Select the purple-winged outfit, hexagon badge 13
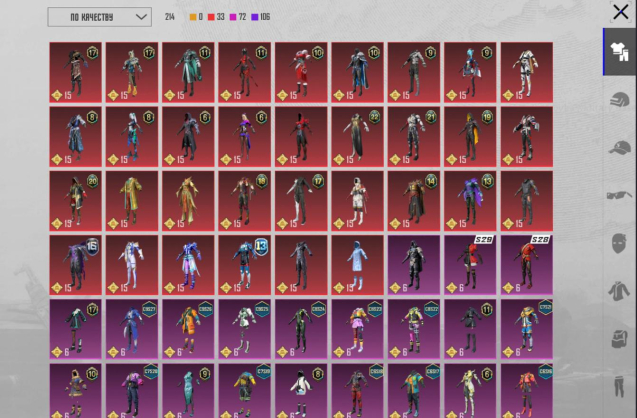This screenshot has width=637, height=418. coord(470,201)
